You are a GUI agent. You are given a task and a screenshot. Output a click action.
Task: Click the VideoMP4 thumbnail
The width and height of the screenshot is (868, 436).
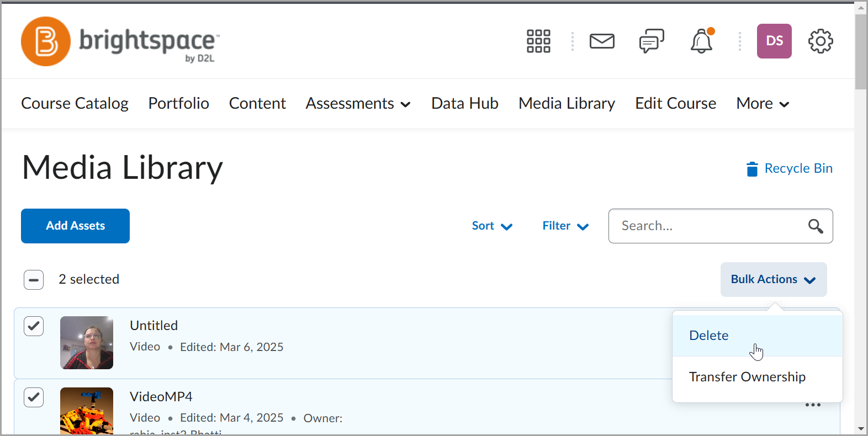click(x=87, y=411)
